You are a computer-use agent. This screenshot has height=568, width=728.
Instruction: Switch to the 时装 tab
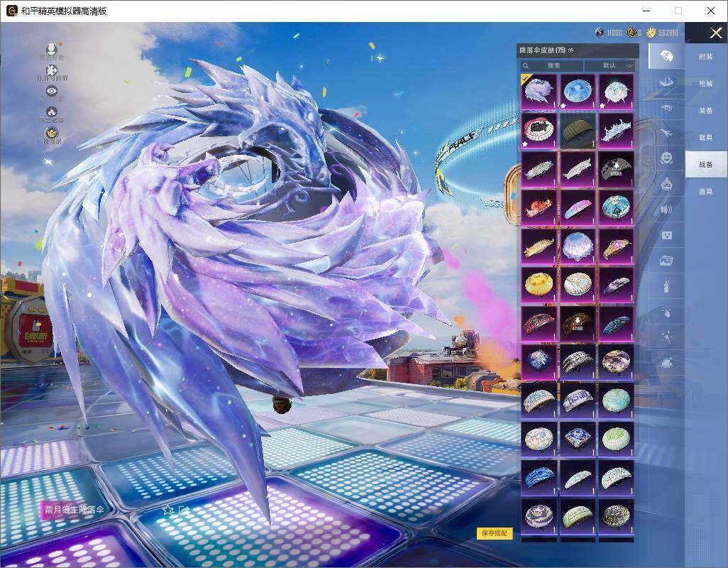point(706,57)
